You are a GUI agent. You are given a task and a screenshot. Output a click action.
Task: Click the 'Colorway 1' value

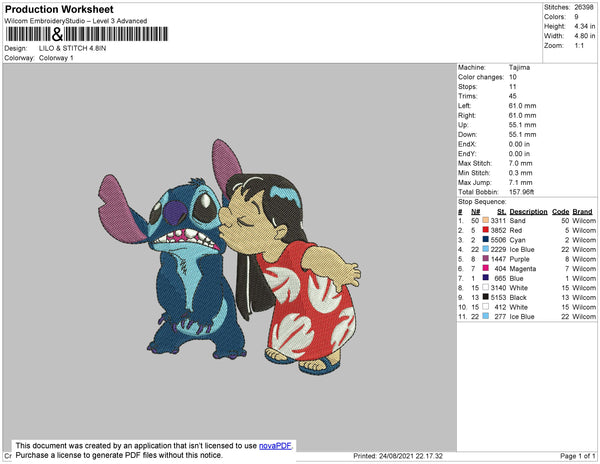pyautogui.click(x=56, y=58)
